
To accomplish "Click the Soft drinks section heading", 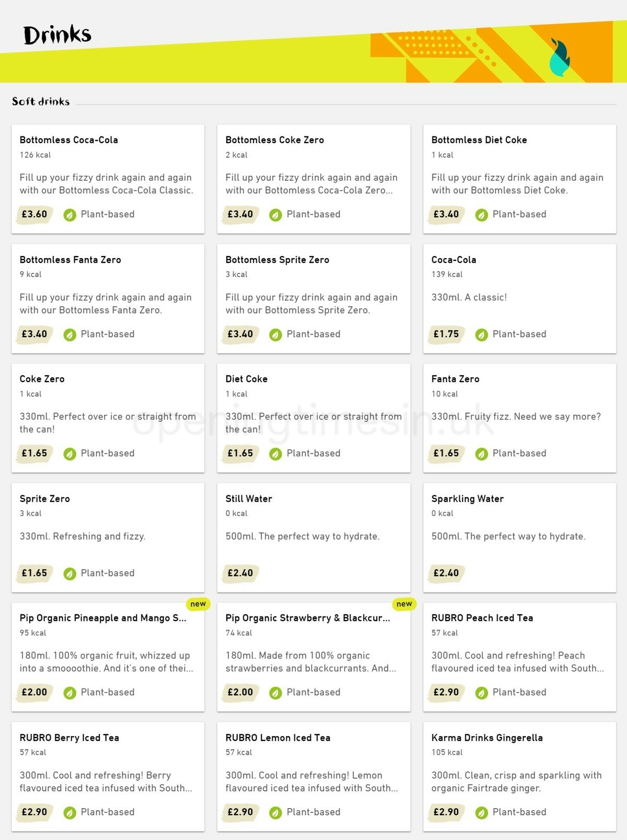I will 41,101.
